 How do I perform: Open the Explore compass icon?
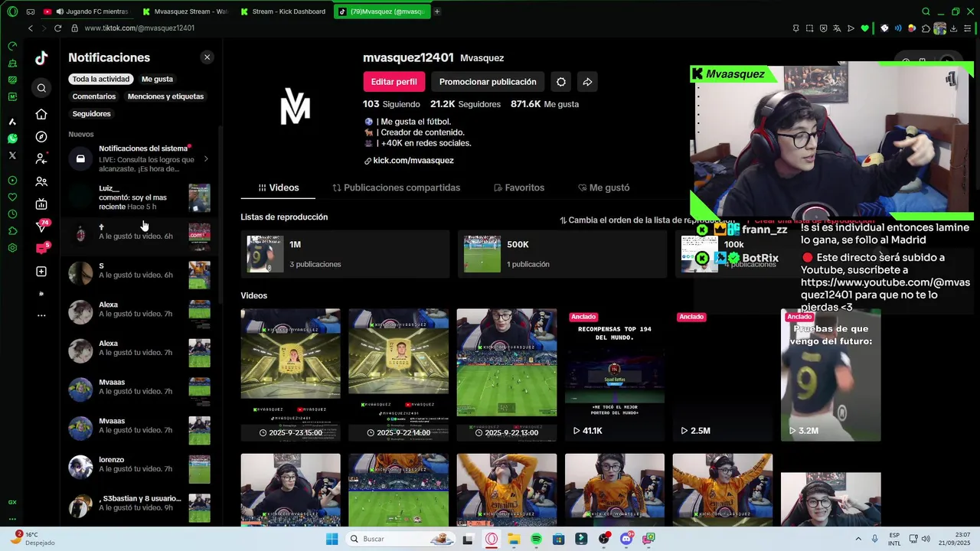click(41, 137)
